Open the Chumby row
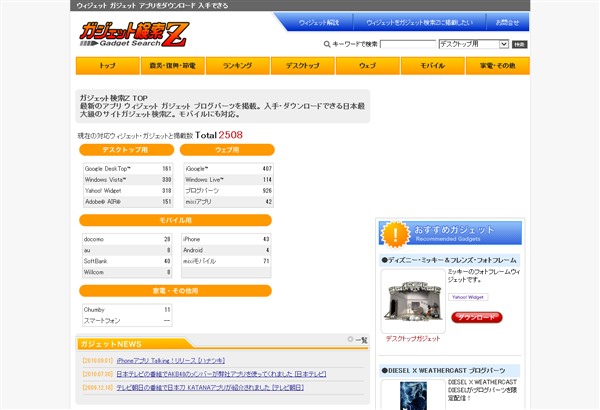The image size is (600, 410). pos(127,309)
